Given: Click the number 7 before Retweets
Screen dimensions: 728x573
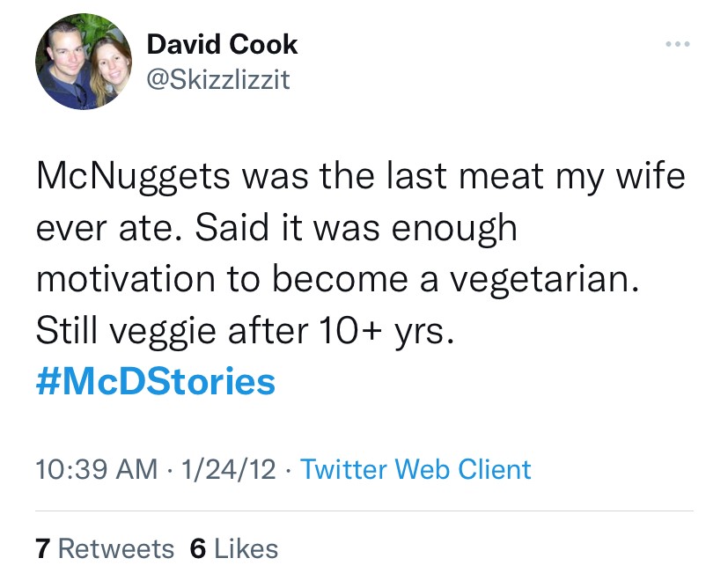Looking at the screenshot, I should 42,548.
